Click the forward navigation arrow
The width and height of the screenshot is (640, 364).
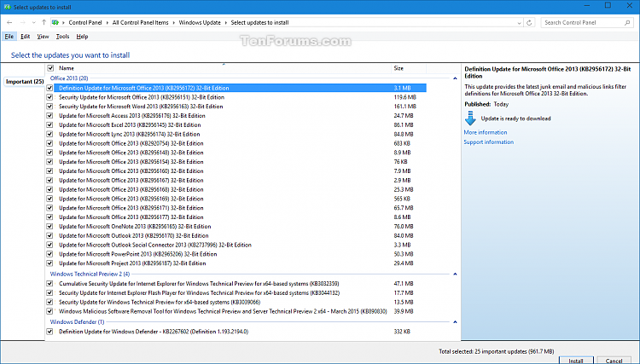pos(22,23)
